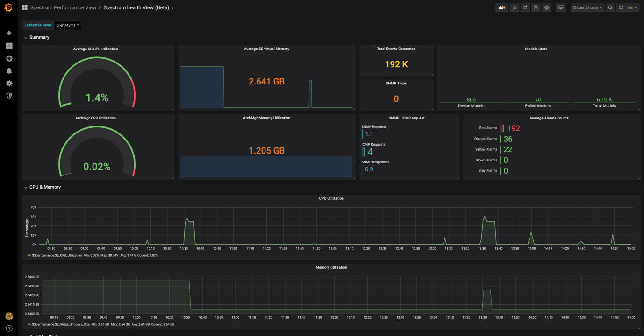Open the CPU utilization panel title menu
Viewport: 644px width, 336px height.
pyautogui.click(x=331, y=198)
